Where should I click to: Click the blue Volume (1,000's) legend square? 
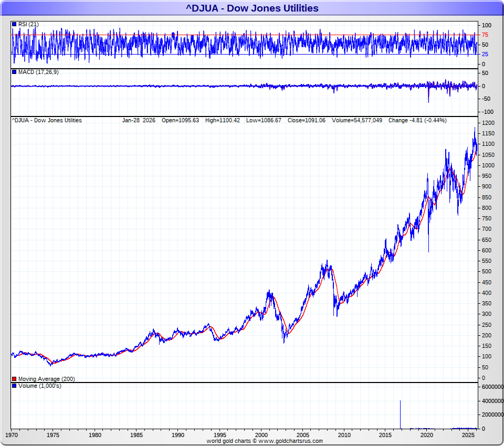point(14,386)
